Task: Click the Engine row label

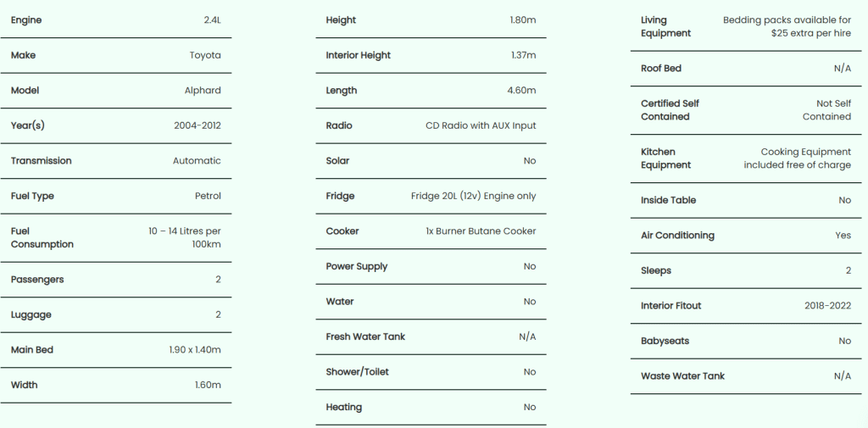Action: pyautogui.click(x=26, y=20)
